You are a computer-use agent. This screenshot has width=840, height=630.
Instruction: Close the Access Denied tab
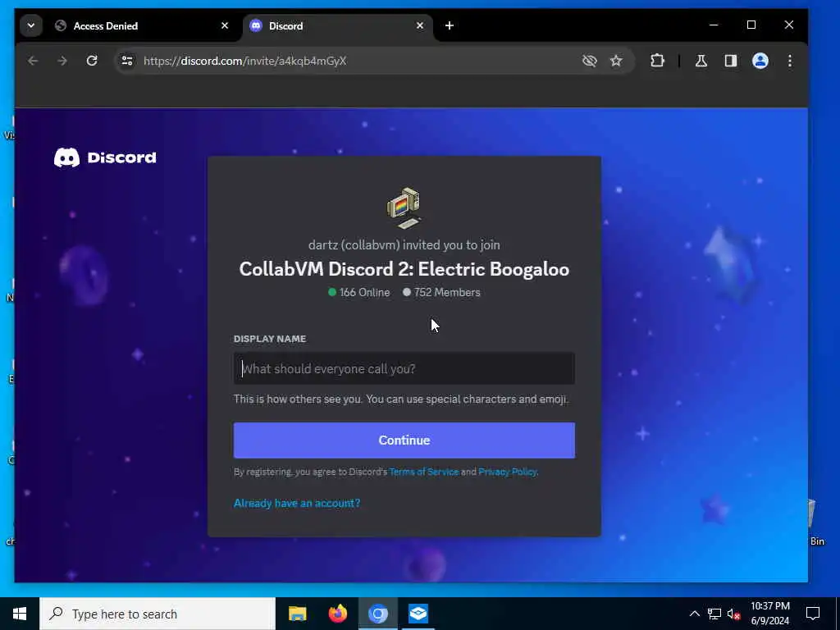click(225, 25)
